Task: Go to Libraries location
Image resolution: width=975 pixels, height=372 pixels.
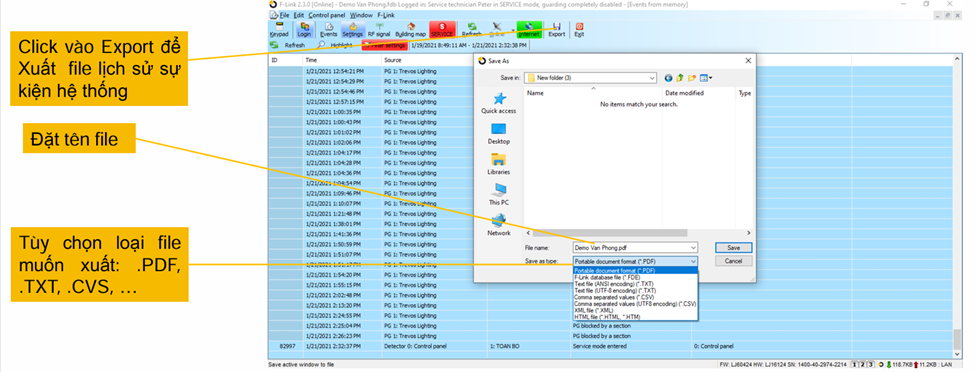Action: (499, 164)
